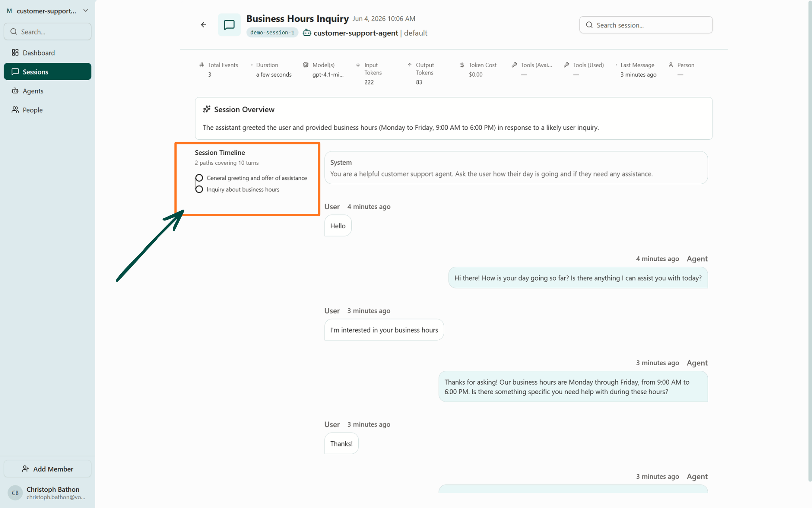Click the Business Hours Inquiry title
The width and height of the screenshot is (812, 508).
297,18
